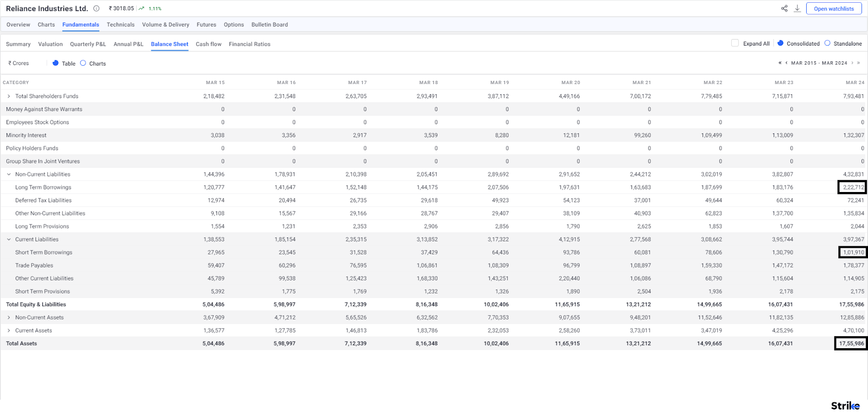
Task: Click the Employees Stock Options row label
Action: click(37, 122)
